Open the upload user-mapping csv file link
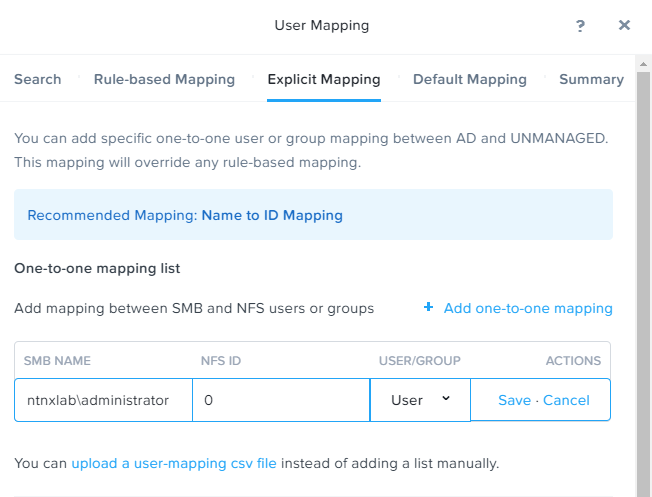652x497 pixels. tap(174, 463)
